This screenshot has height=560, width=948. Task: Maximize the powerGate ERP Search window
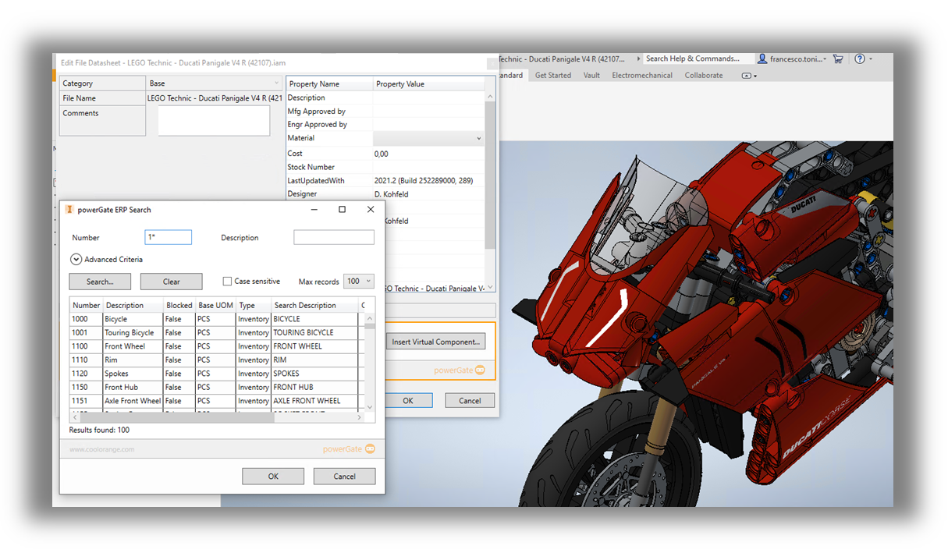pyautogui.click(x=342, y=210)
